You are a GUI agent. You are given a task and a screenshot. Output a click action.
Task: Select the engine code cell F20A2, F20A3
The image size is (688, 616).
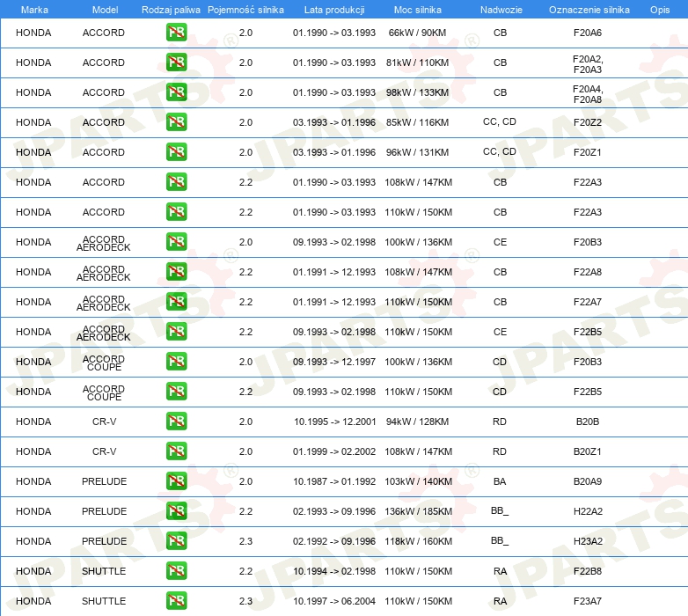click(x=588, y=64)
